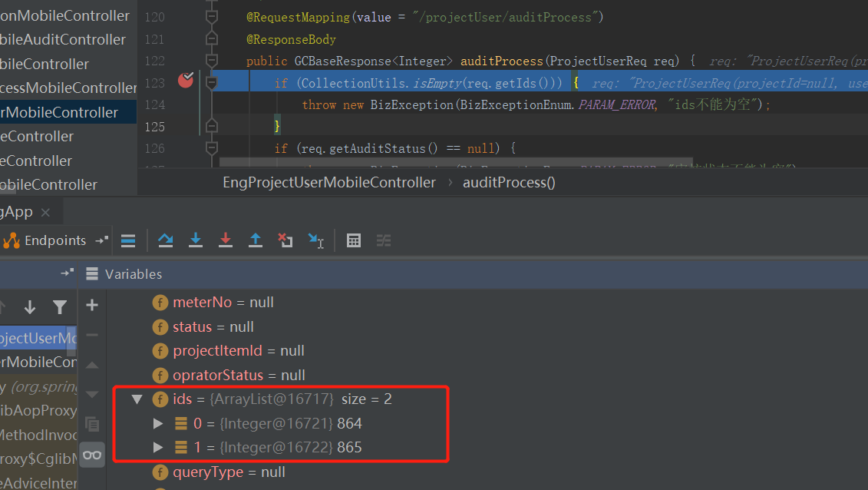Image resolution: width=868 pixels, height=490 pixels.
Task: Step Out with up arrow icon
Action: (x=256, y=240)
